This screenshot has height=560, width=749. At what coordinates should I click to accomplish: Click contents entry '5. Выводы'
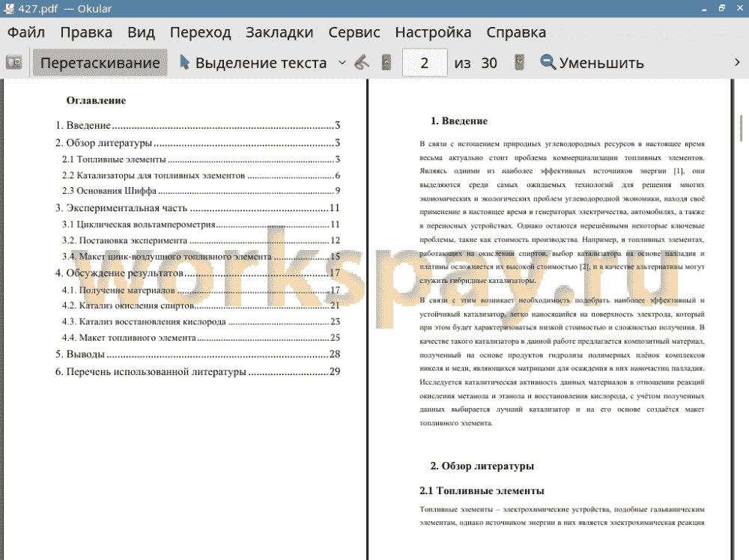198,354
